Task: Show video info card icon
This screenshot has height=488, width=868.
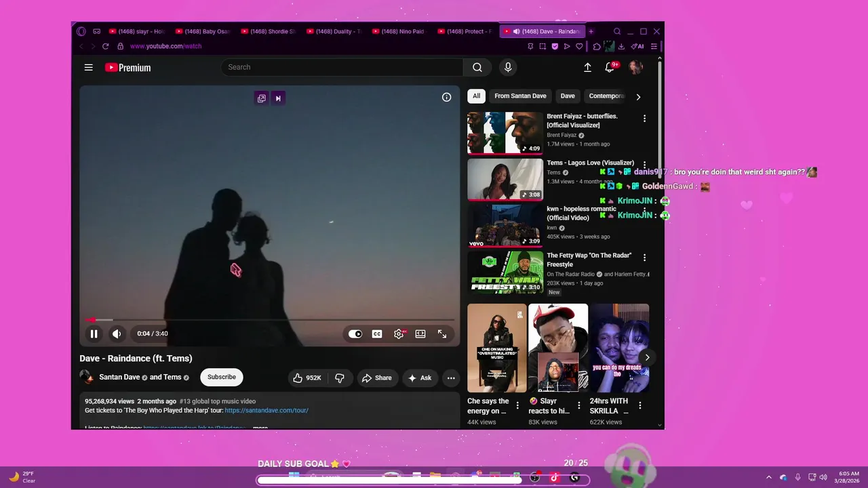Action: click(x=446, y=97)
